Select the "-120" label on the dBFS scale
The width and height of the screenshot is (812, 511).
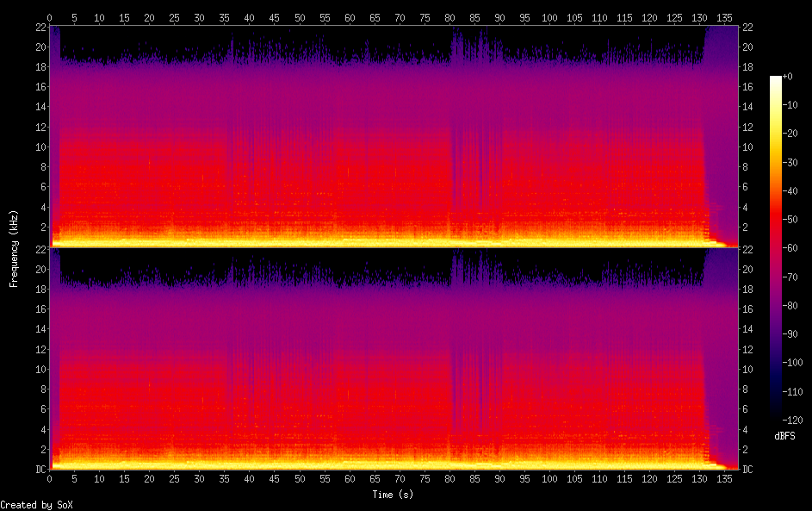[x=792, y=420]
